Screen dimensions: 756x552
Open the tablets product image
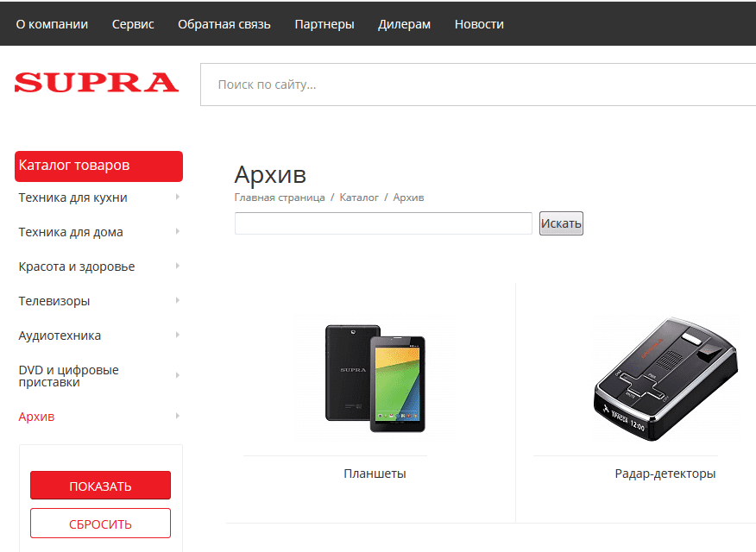[375, 378]
